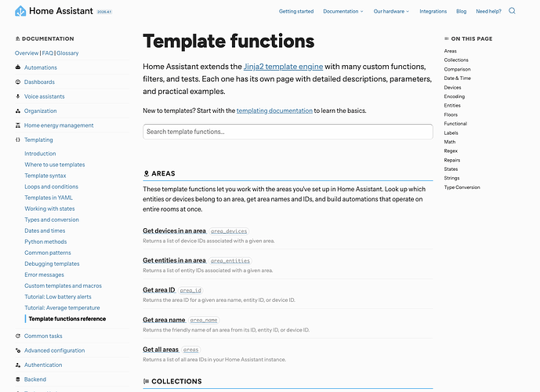
Task: Click the Home energy management icon
Action: tap(17, 125)
